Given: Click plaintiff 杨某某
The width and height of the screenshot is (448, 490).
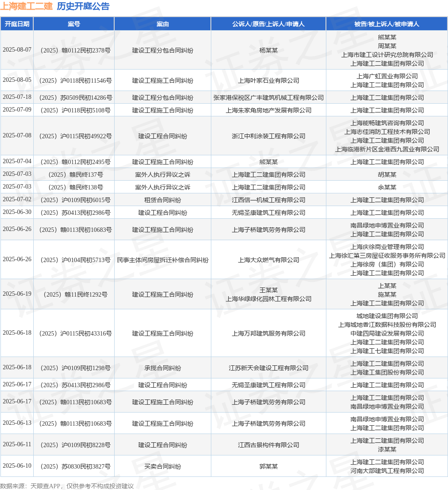Looking at the screenshot, I should (x=268, y=50).
